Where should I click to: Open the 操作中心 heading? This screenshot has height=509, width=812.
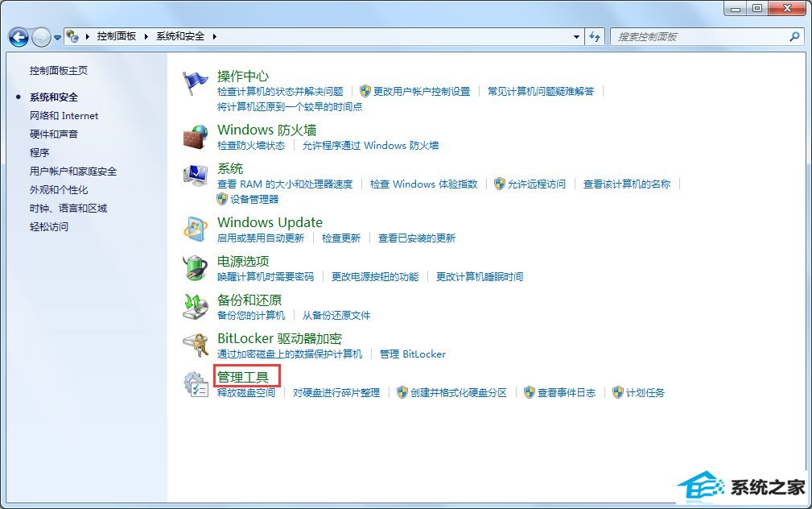click(x=243, y=77)
